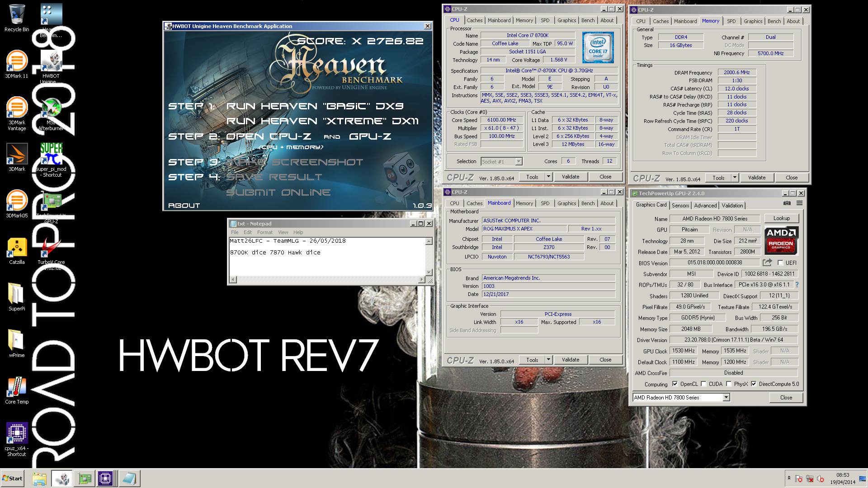The image size is (868, 488).
Task: Open the 3DMark05 desktop shortcut
Action: [17, 204]
